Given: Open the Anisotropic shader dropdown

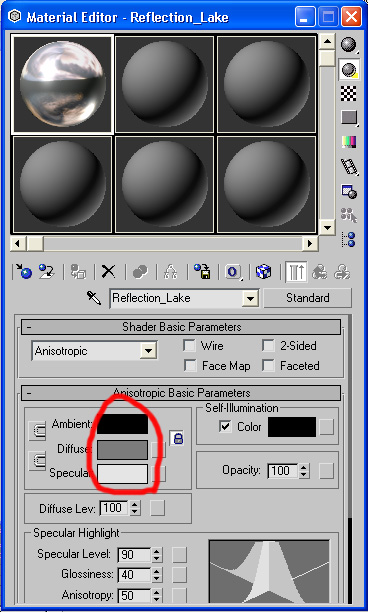Looking at the screenshot, I should pyautogui.click(x=94, y=350).
